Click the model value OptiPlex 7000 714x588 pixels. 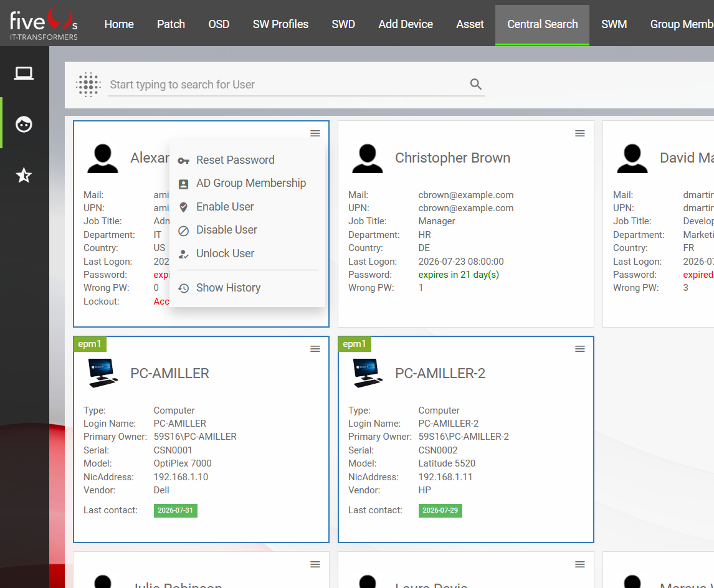tap(183, 463)
